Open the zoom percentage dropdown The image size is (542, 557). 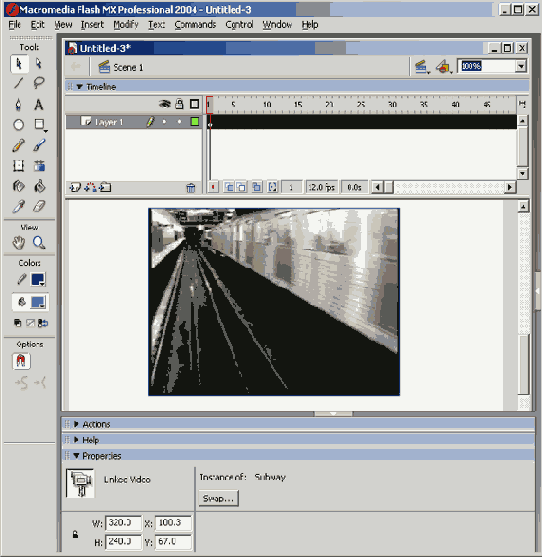pos(521,66)
